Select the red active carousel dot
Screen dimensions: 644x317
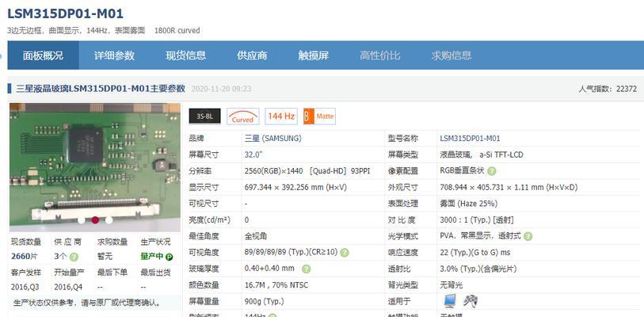pos(95,220)
